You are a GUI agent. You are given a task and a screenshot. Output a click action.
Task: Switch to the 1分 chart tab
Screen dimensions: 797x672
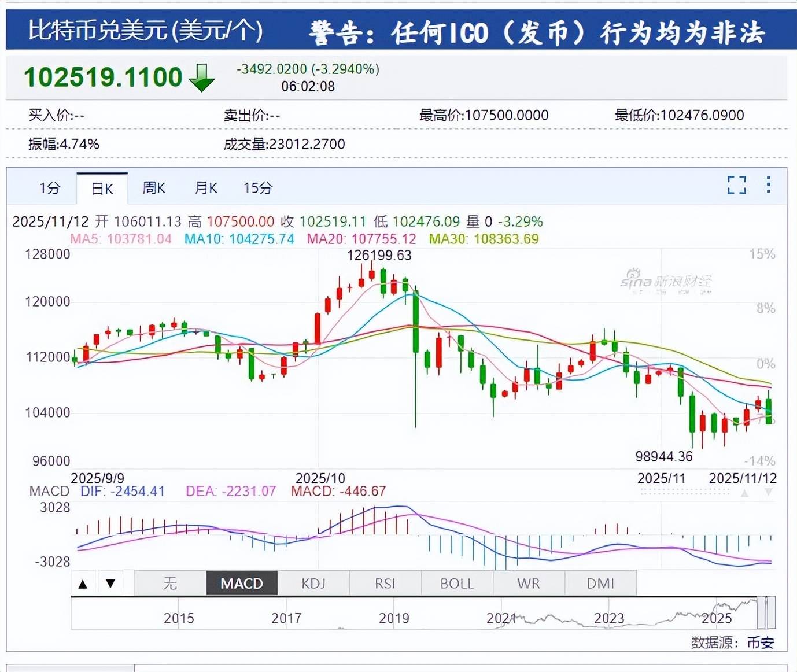50,188
